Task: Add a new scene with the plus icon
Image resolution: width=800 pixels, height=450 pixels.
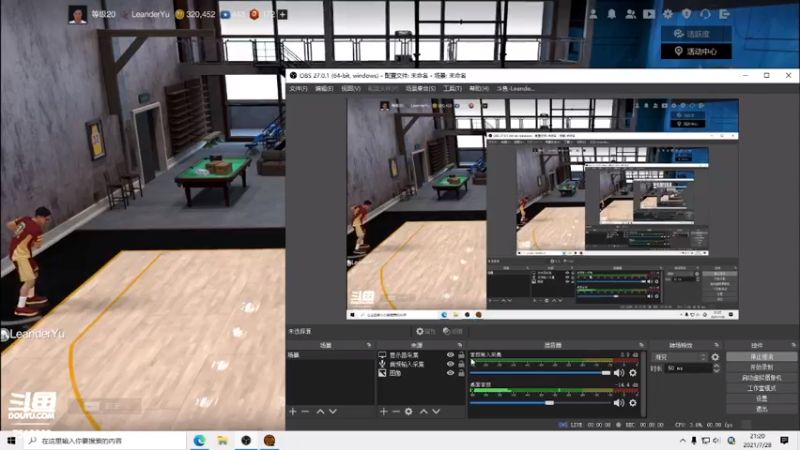Action: [x=293, y=411]
